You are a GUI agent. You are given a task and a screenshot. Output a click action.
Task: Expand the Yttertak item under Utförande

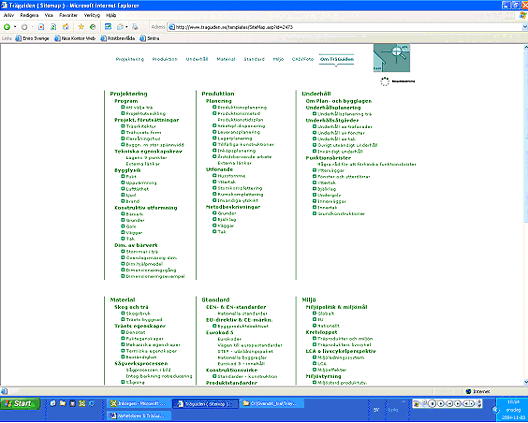pos(214,182)
